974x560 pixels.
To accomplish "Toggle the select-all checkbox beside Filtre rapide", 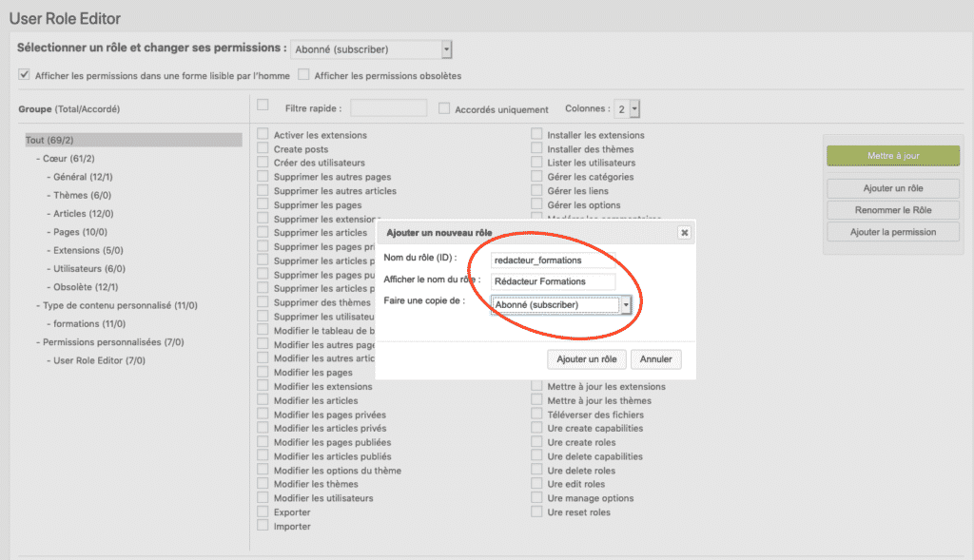I will coord(263,105).
